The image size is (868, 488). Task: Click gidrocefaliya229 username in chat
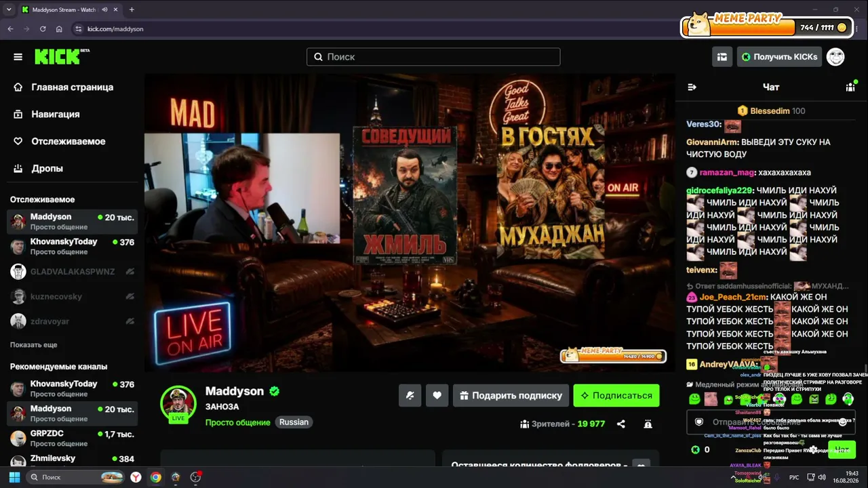coord(719,190)
